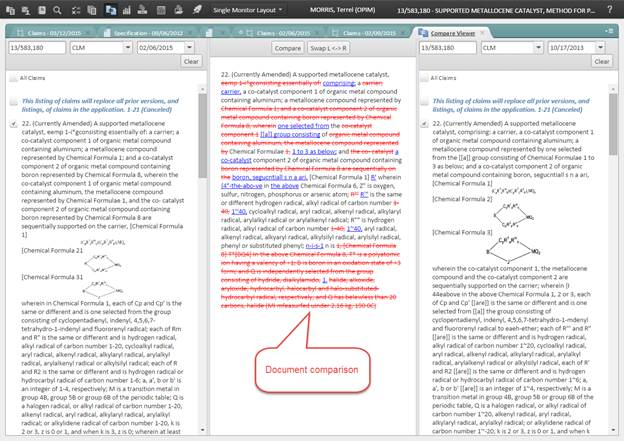Click the left pane application number field
624x441 pixels.
pos(37,47)
